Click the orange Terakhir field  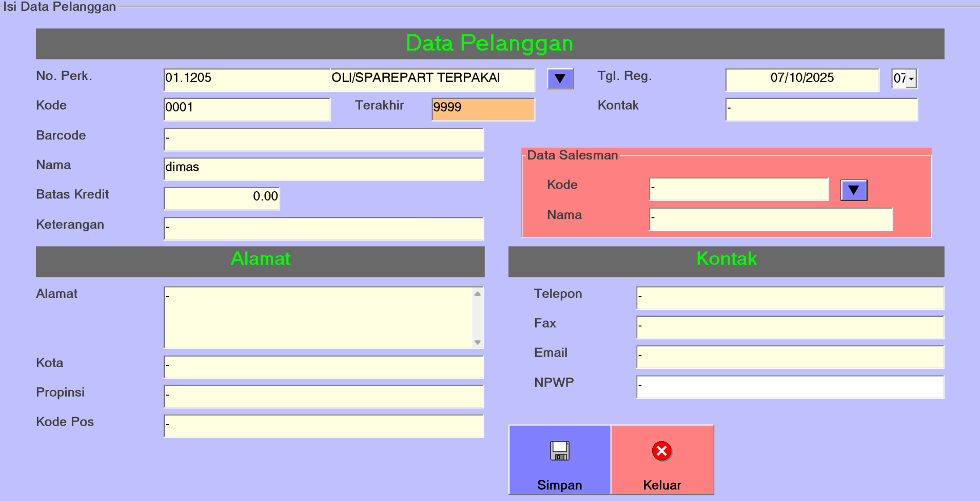tap(483, 109)
